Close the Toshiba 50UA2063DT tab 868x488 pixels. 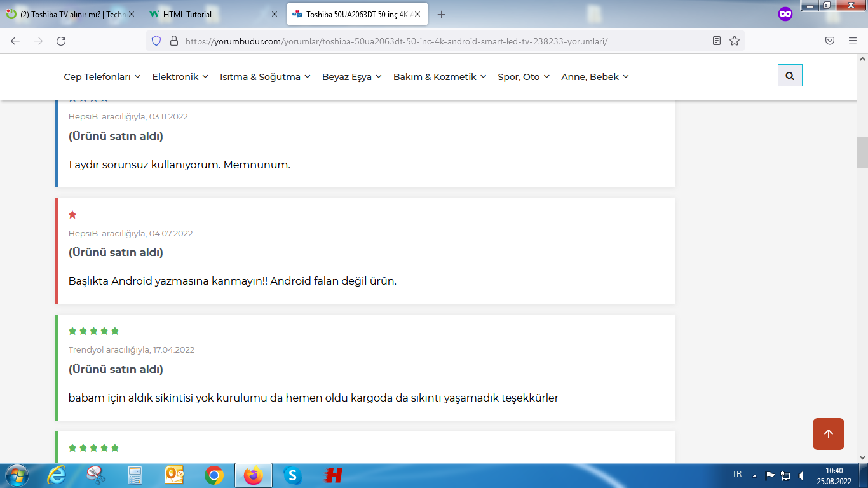tap(417, 14)
